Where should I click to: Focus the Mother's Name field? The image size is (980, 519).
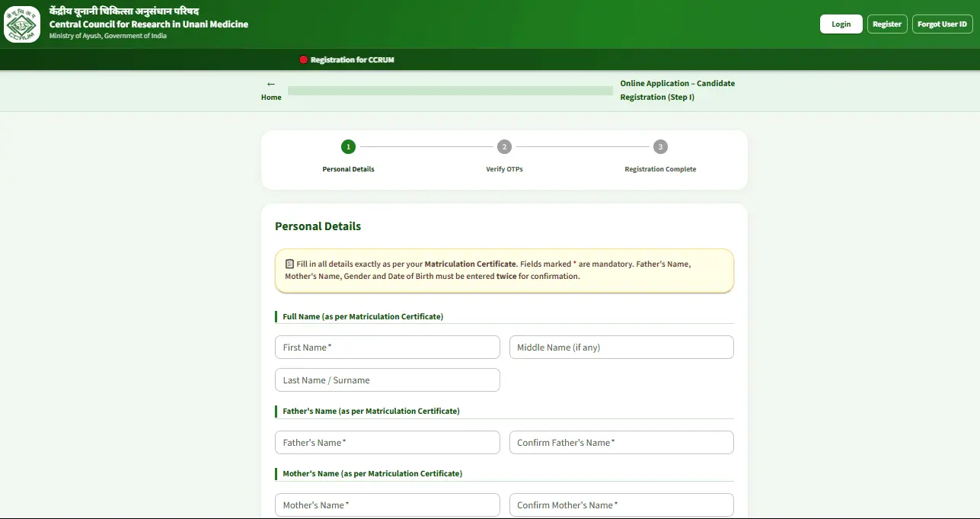388,505
